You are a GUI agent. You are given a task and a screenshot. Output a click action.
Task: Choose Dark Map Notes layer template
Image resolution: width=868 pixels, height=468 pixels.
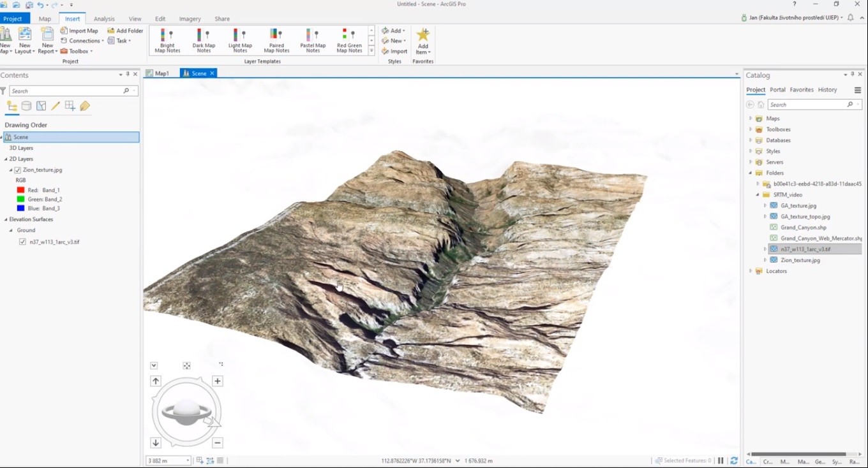204,41
